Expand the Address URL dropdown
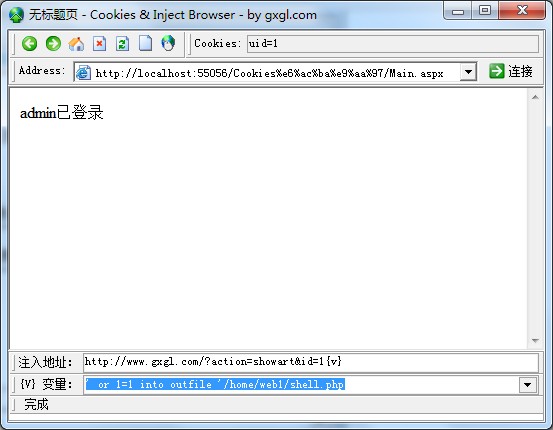 [x=468, y=72]
